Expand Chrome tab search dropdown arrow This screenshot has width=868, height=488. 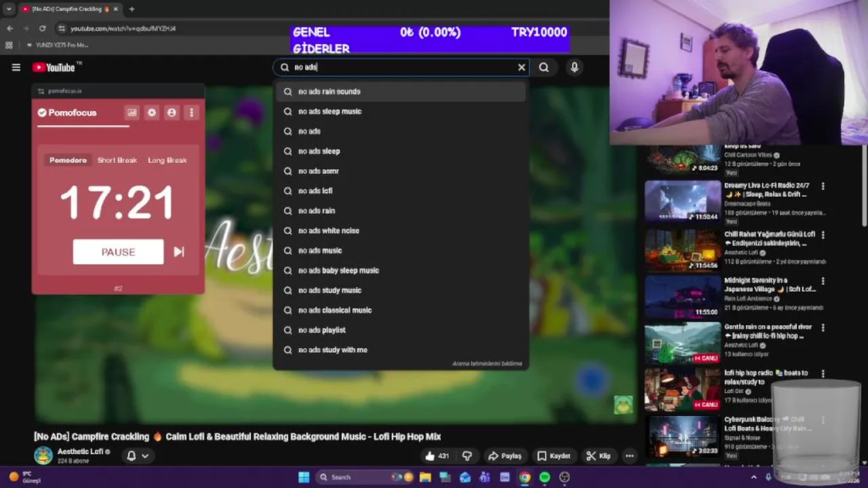click(9, 9)
